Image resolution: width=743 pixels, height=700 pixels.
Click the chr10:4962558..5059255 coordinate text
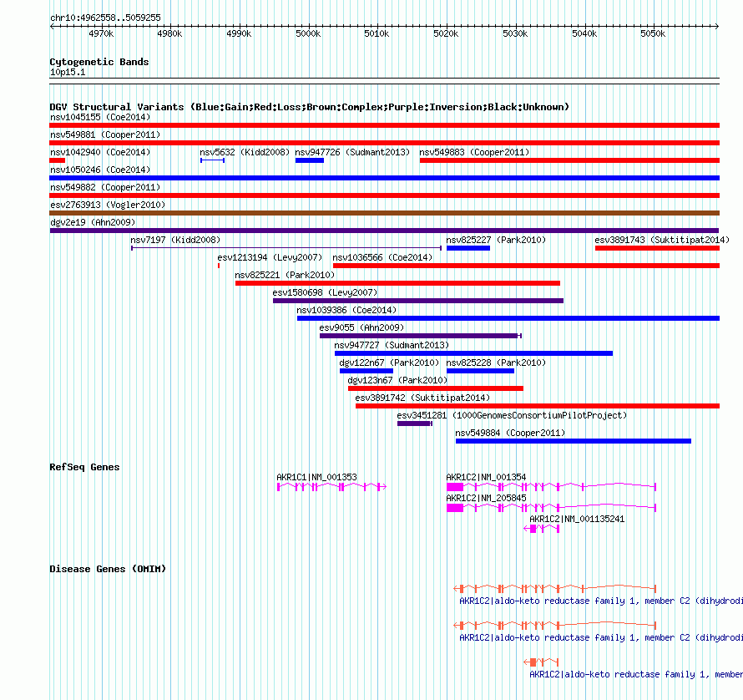click(105, 18)
